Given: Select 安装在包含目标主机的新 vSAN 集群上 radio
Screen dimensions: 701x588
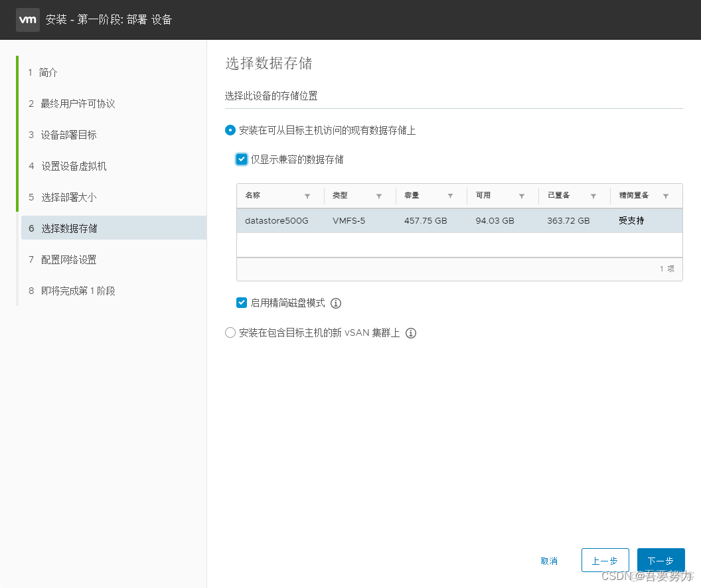Looking at the screenshot, I should [230, 333].
